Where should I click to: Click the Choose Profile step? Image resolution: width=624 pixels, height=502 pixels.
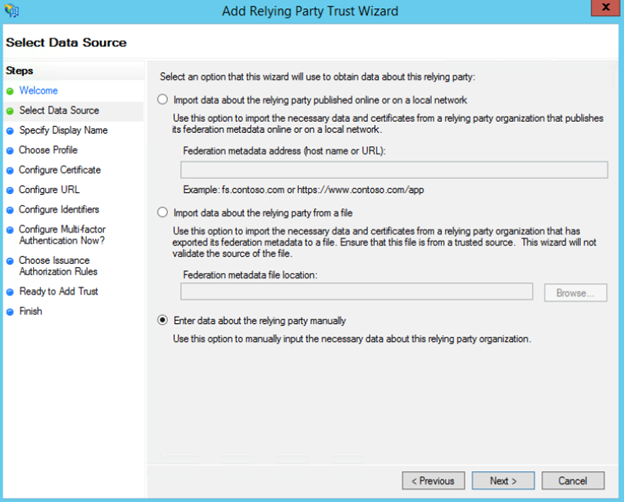click(x=48, y=150)
